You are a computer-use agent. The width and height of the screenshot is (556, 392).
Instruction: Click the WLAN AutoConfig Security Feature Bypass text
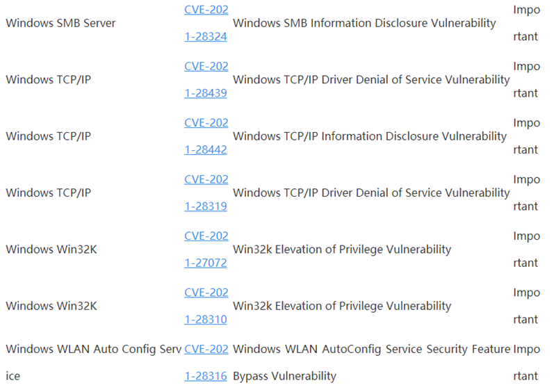point(371,350)
